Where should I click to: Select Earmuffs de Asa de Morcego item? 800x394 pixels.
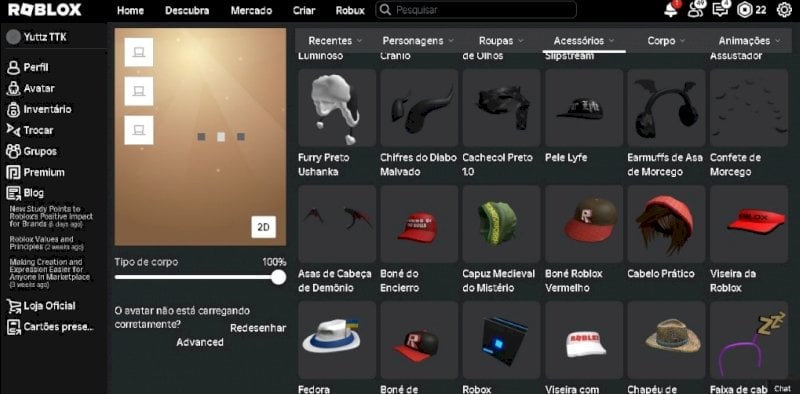tap(666, 108)
